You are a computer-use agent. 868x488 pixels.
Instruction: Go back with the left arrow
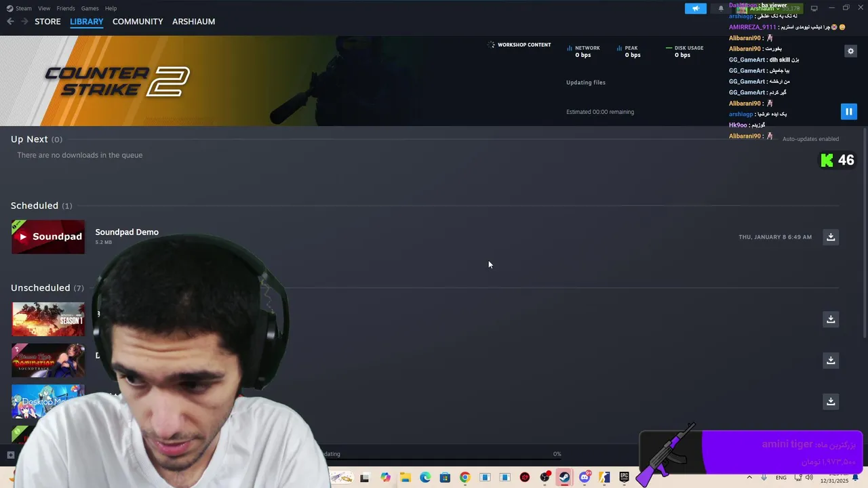(x=10, y=22)
